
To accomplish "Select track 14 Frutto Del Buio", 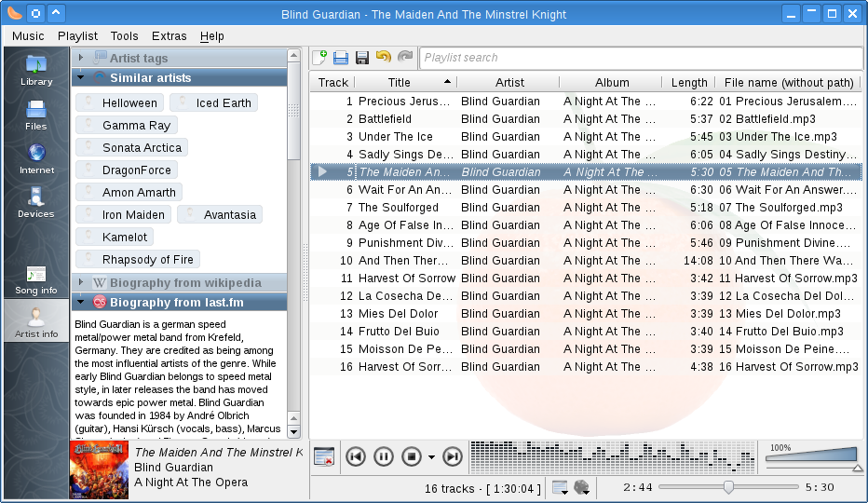I will click(586, 332).
